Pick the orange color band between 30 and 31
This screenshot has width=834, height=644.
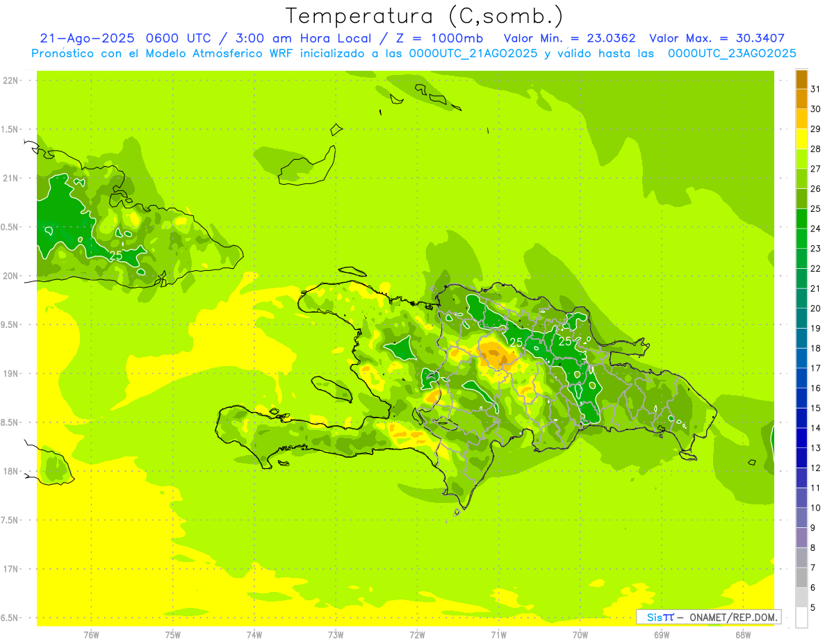point(801,99)
